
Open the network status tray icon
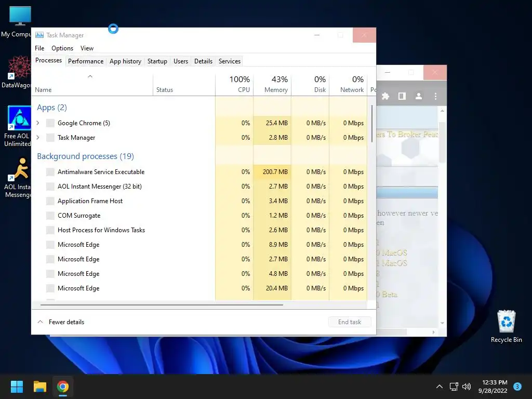click(454, 387)
